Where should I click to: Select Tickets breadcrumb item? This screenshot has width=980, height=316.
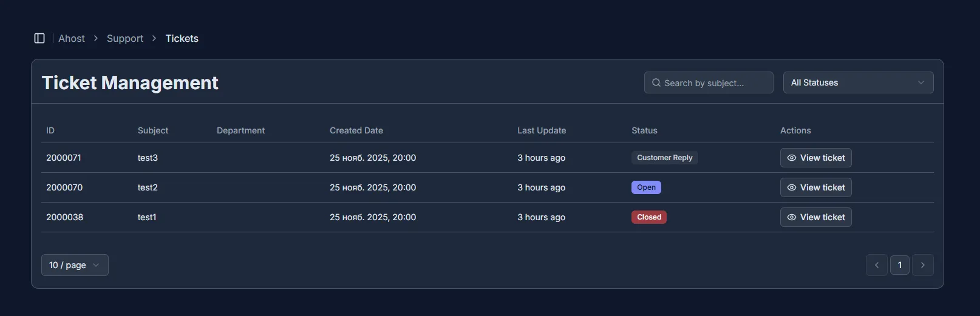click(182, 38)
